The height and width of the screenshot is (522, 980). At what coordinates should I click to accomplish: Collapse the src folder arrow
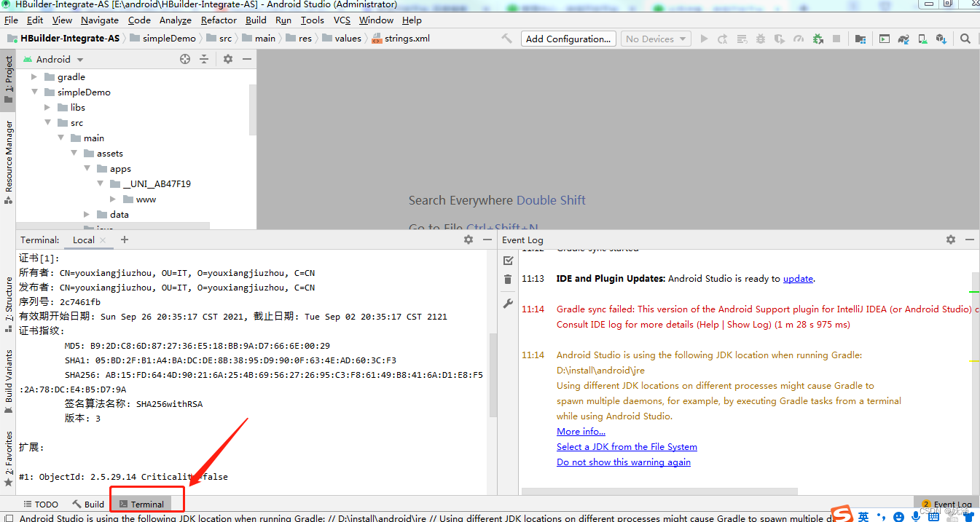[47, 123]
